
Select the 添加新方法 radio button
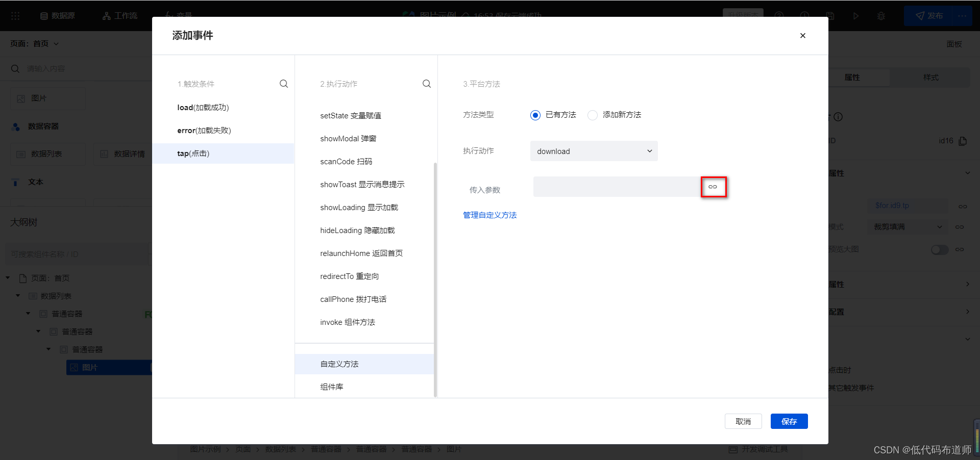tap(593, 115)
